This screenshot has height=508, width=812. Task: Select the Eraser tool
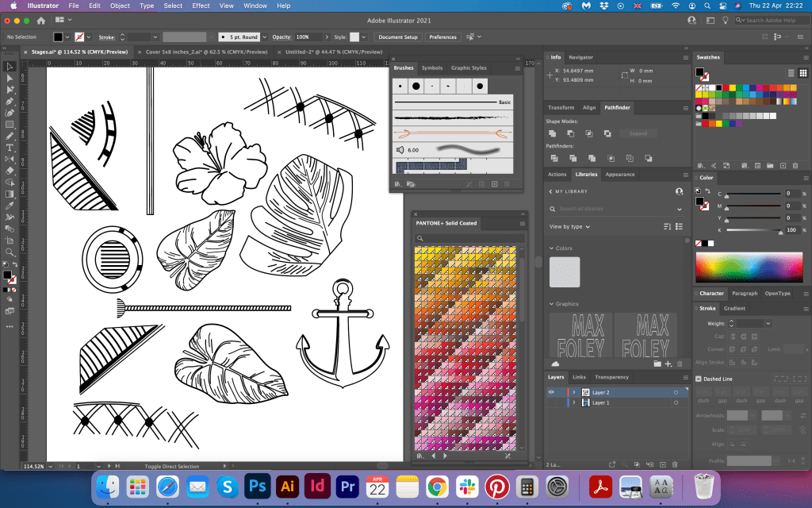tap(10, 170)
